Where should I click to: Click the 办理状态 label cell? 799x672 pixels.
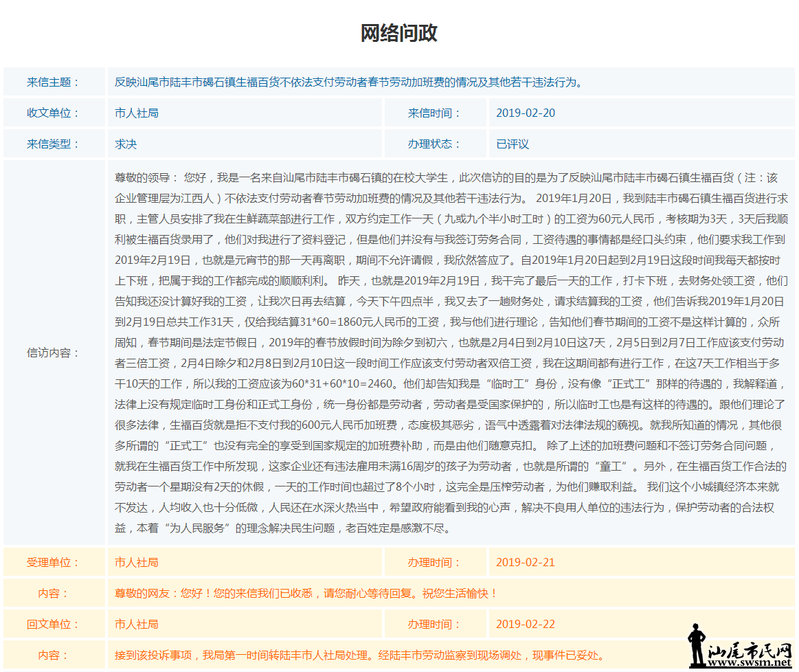pos(433,144)
